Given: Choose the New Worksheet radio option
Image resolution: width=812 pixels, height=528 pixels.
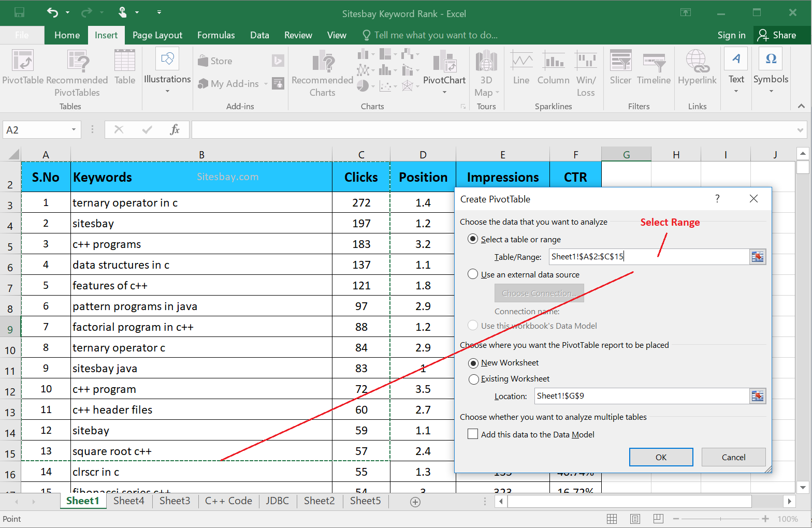Looking at the screenshot, I should coord(473,363).
